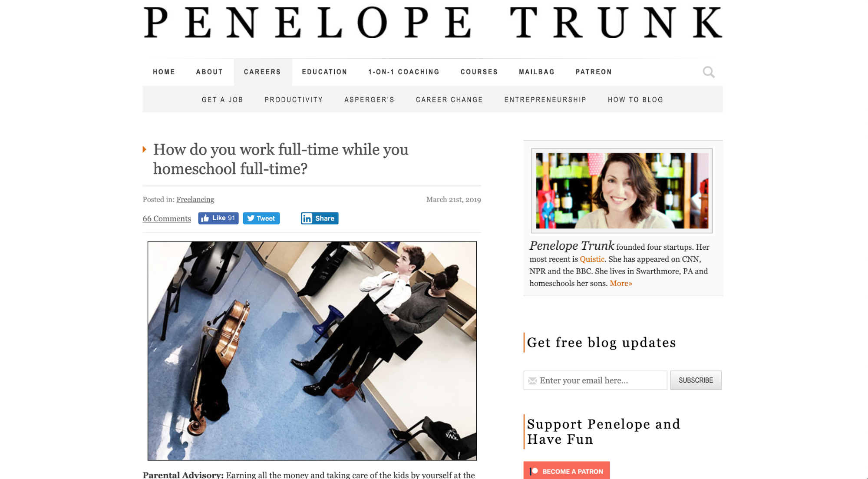The height and width of the screenshot is (479, 868).
Task: Click Penelope Trunk's portrait photo
Action: (x=622, y=191)
